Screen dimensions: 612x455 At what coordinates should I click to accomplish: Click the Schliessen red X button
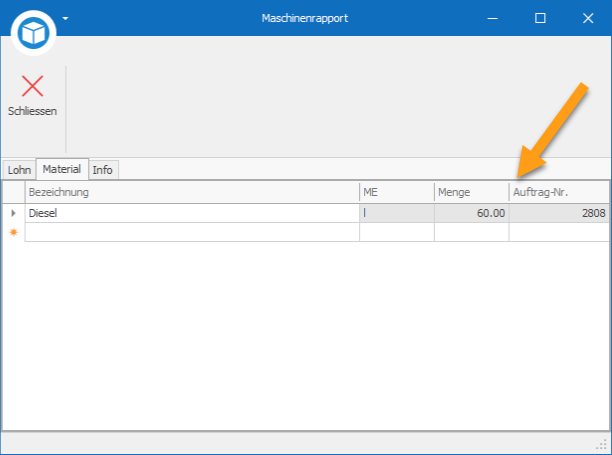tap(32, 96)
